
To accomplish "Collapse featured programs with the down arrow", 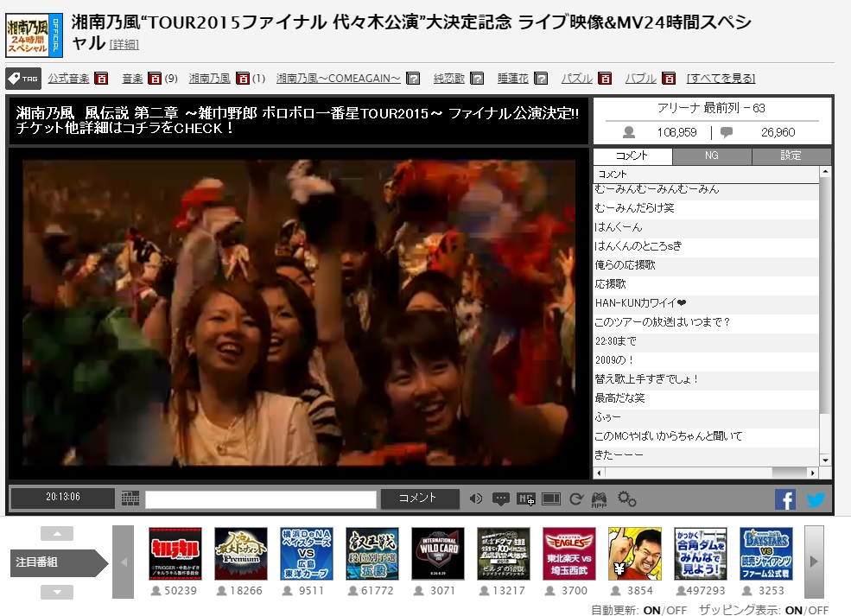I will pos(57,592).
